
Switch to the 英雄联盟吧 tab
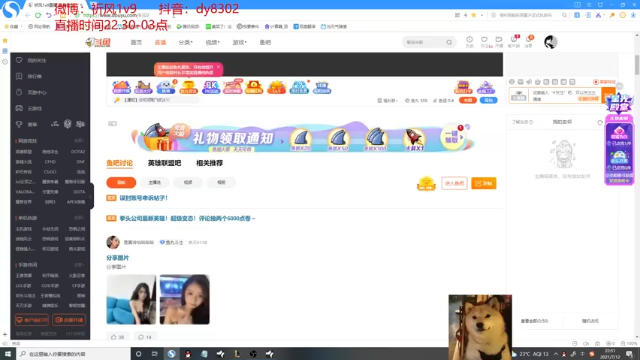[164, 163]
